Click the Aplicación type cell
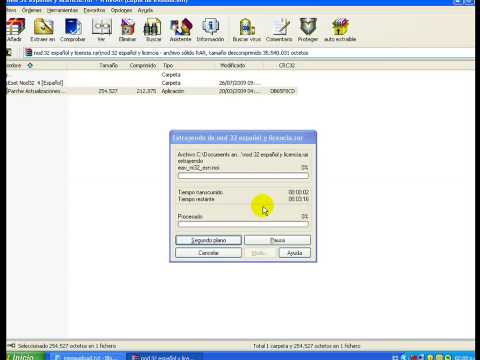The image size is (480, 360). 172,91
